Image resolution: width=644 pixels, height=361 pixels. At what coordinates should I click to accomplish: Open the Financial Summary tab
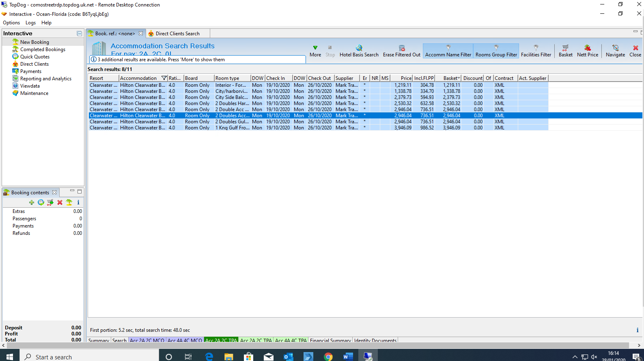[330, 340]
